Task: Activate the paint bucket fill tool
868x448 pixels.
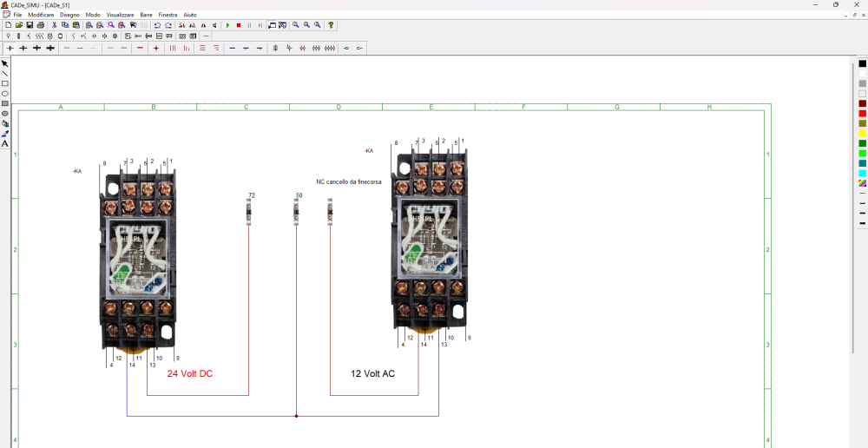Action: [5, 123]
